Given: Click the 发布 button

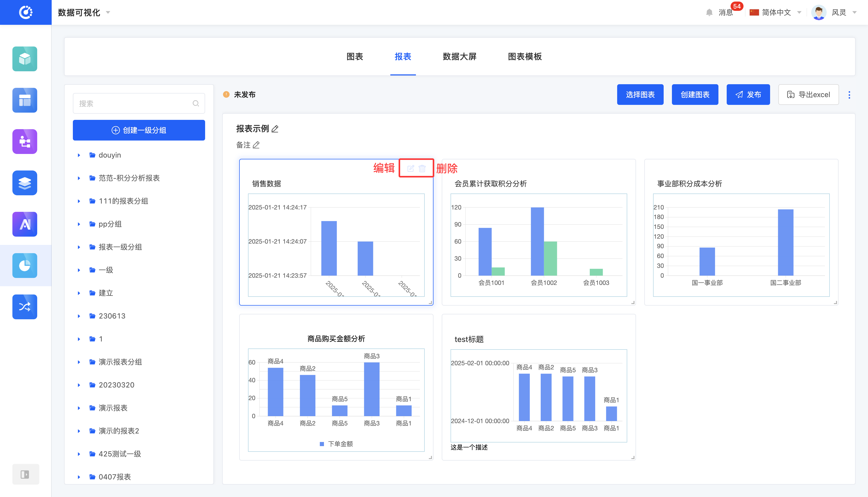Looking at the screenshot, I should pos(748,95).
